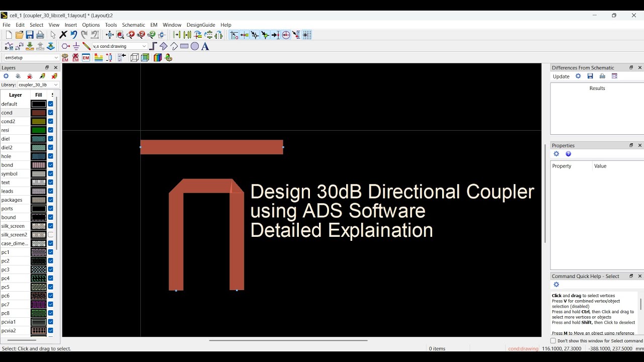Open the Schematic menu
644x362 pixels.
click(x=133, y=25)
